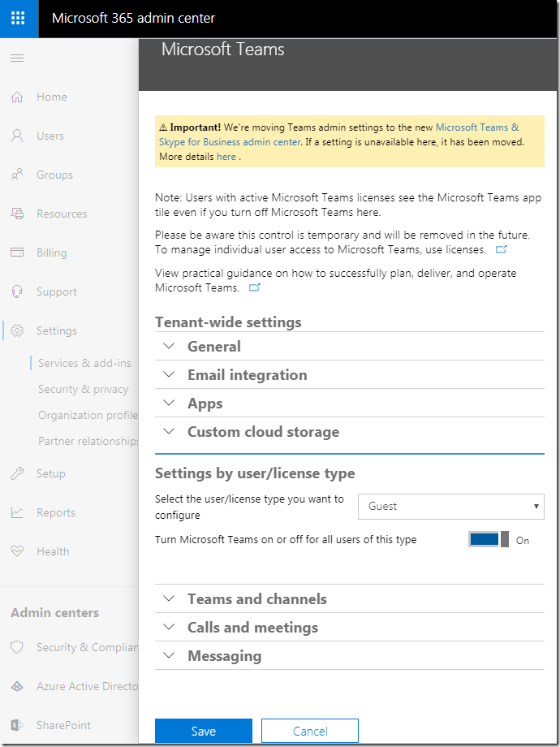Select Security & privacy submenu item
560x747 pixels.
coord(84,389)
